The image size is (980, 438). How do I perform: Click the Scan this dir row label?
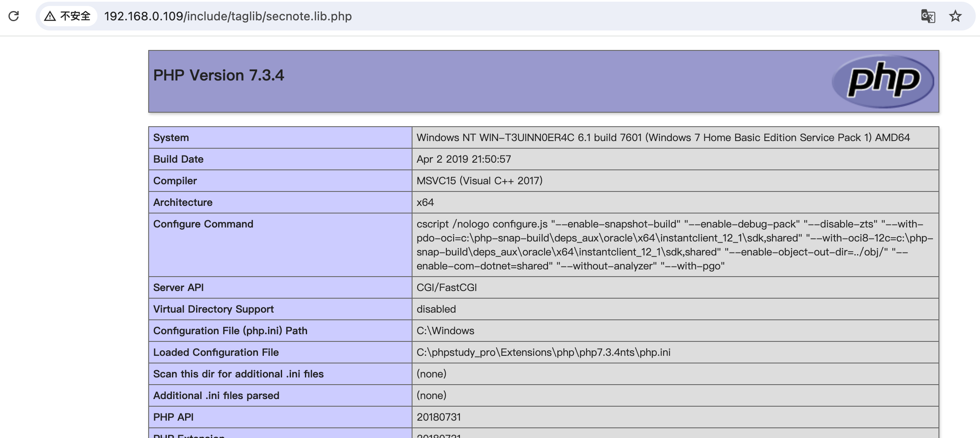coord(238,374)
